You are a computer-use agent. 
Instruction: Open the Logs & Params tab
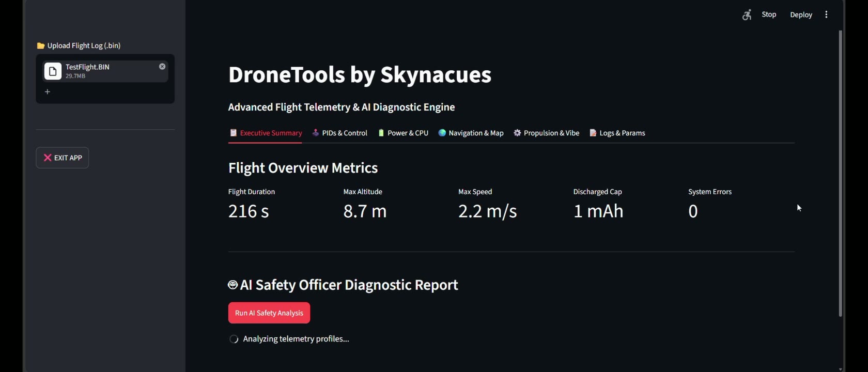(617, 133)
